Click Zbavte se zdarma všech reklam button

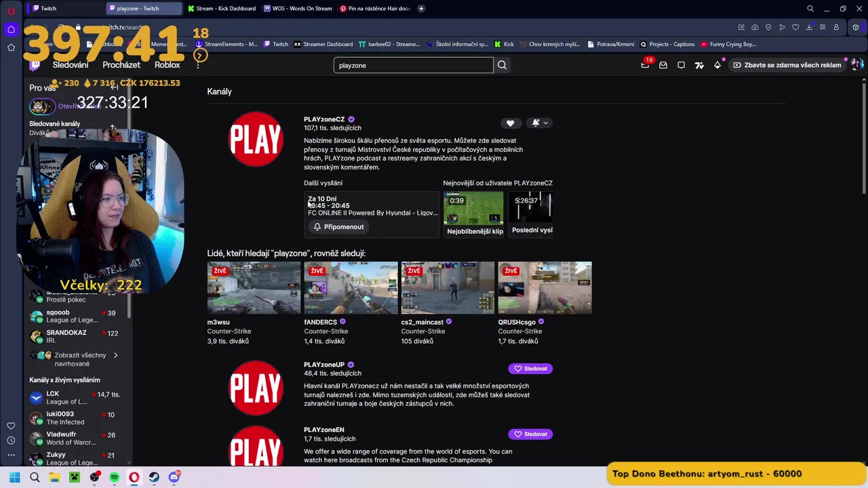point(786,65)
